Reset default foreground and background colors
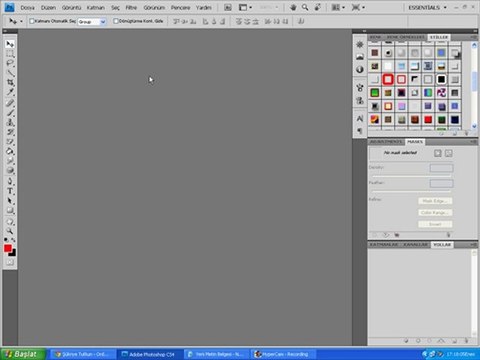480x360 pixels. tap(6, 240)
